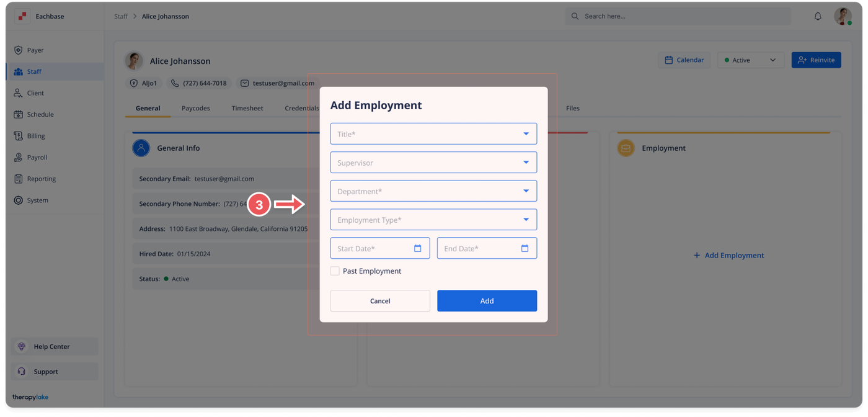Open the Title dropdown
Viewport: 868px width, 417px height.
click(433, 134)
